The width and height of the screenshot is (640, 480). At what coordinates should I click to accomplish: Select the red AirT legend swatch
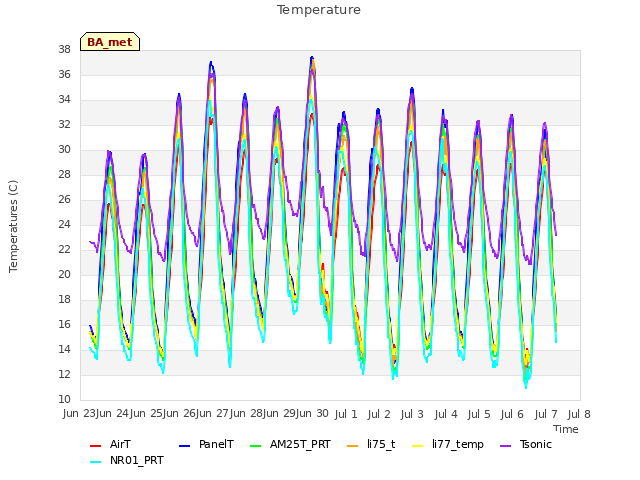[x=95, y=446]
